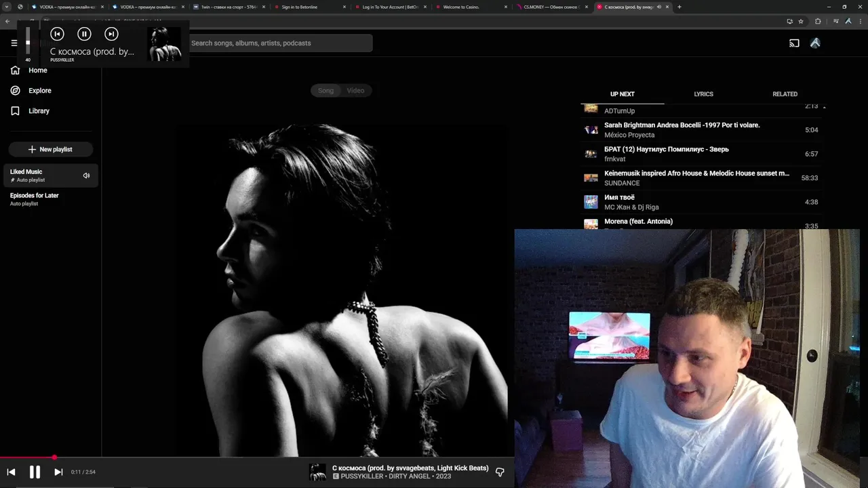Click now-playing speaker icon on Liked Music
The height and width of the screenshot is (488, 868).
(x=86, y=176)
